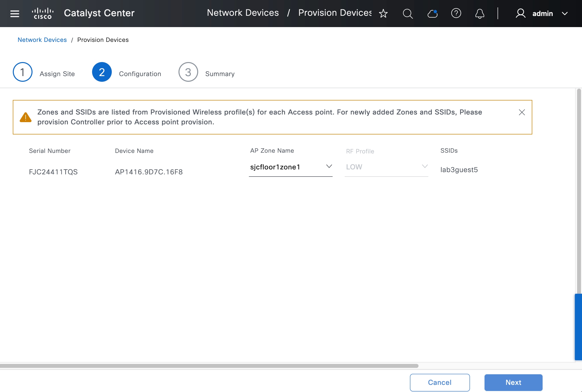The width and height of the screenshot is (582, 392).
Task: Click the cloud status icon
Action: (x=432, y=14)
